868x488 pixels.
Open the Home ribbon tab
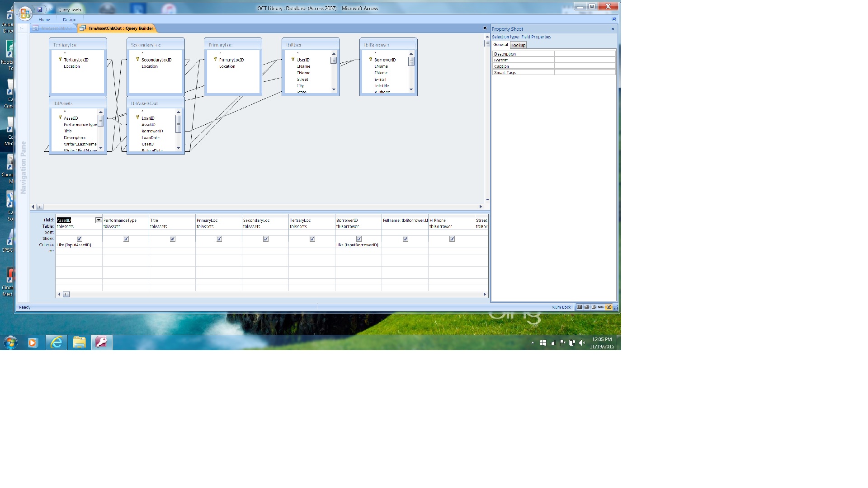[x=44, y=19]
